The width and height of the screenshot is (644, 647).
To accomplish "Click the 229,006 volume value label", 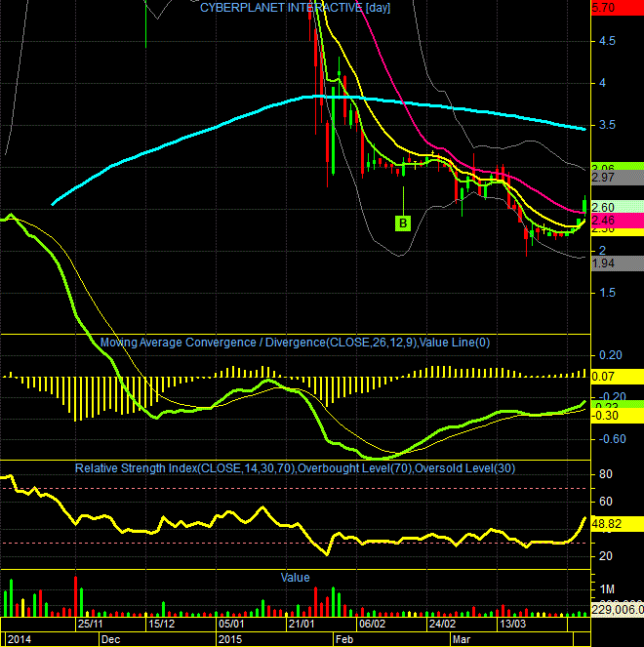I will click(x=618, y=610).
